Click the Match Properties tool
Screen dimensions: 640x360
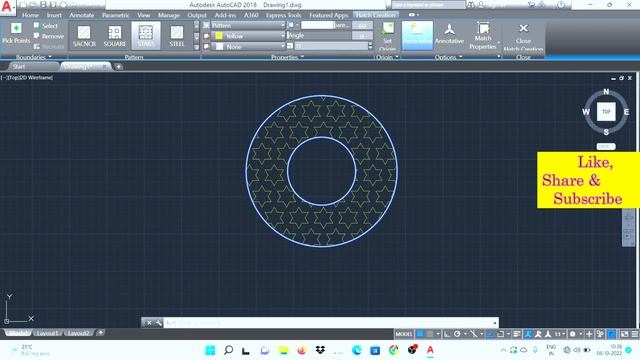483,36
